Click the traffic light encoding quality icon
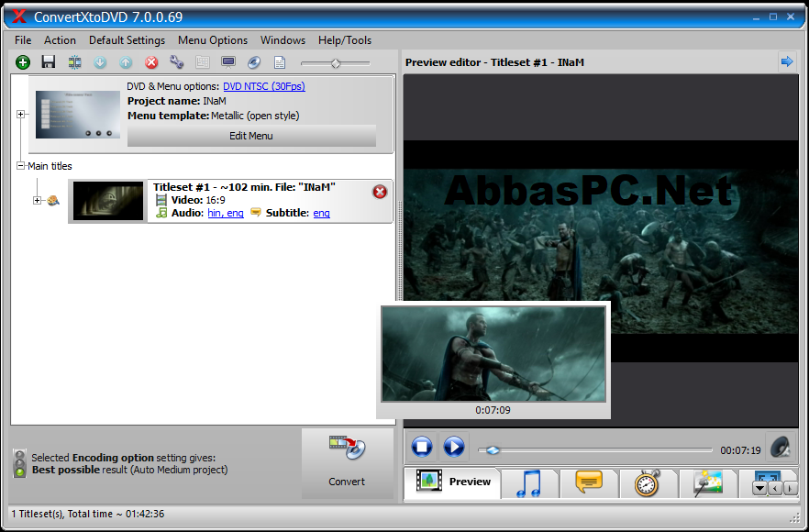Screen dimensions: 809x532 [19, 463]
